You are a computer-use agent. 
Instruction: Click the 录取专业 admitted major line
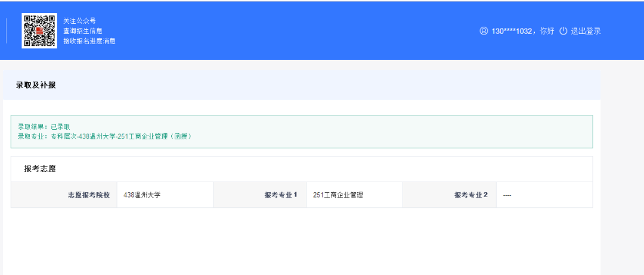pos(104,136)
